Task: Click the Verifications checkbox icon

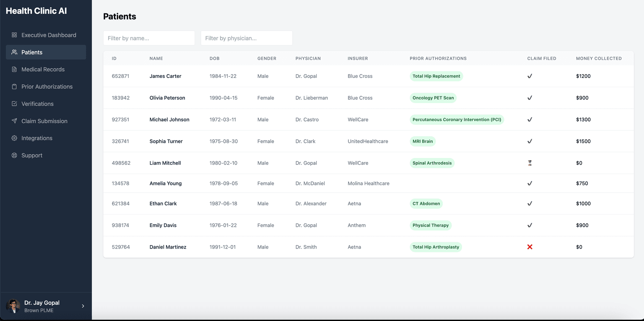Action: (14, 104)
